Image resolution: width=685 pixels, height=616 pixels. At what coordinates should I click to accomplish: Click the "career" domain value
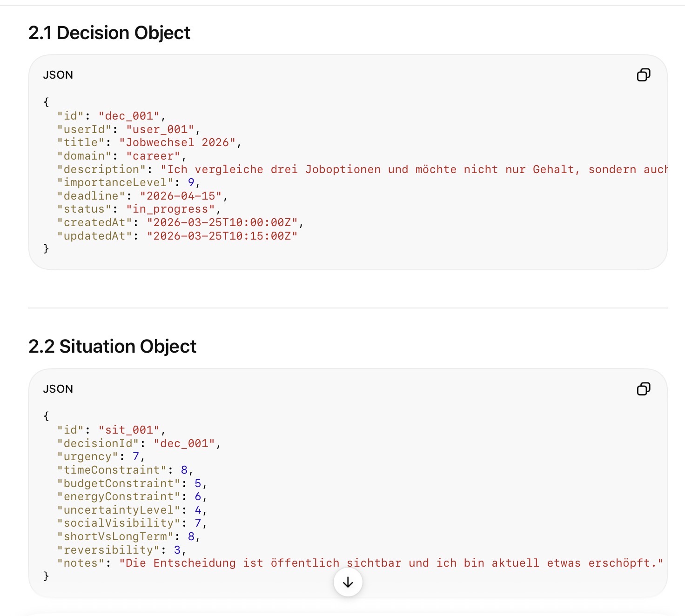point(154,156)
